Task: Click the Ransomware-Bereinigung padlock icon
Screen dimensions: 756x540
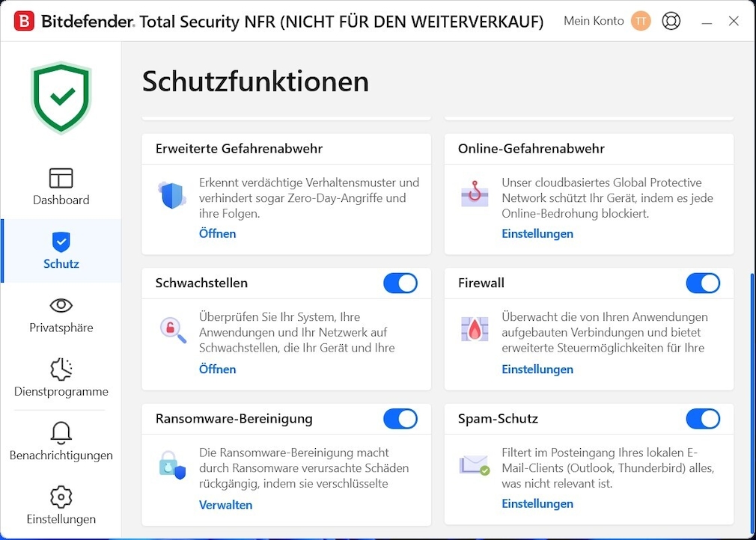Action: pos(173,464)
